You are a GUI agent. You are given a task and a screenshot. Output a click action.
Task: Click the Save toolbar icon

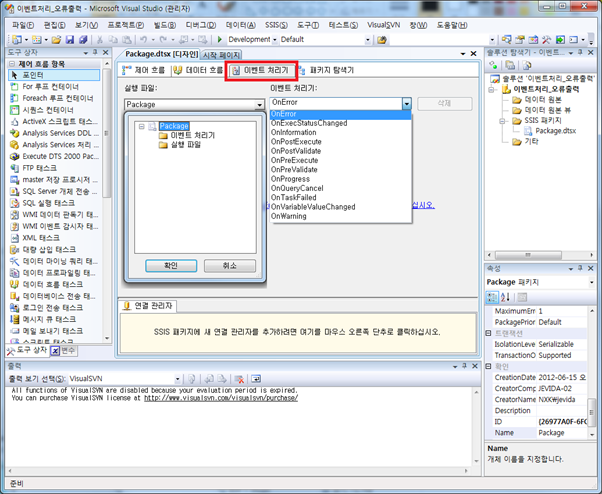69,40
